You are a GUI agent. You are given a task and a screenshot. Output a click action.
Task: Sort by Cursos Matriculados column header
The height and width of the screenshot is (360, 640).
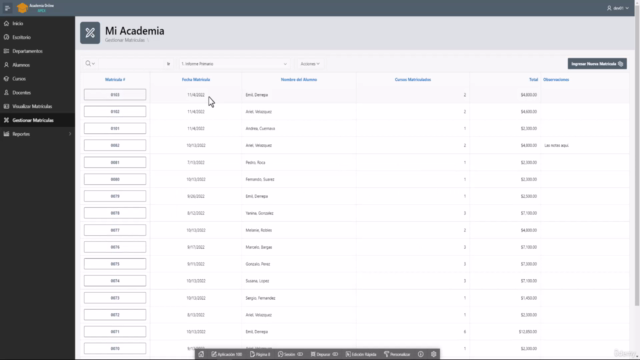coord(413,80)
